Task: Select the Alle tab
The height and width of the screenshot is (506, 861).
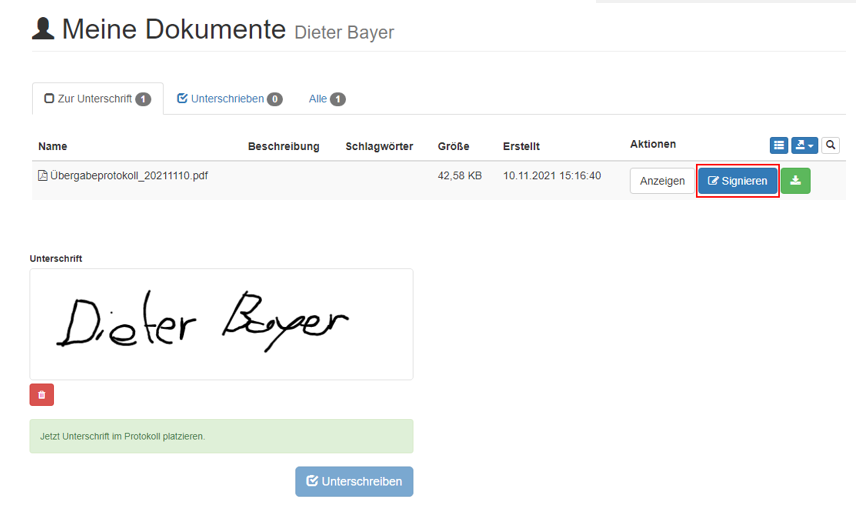Action: pyautogui.click(x=326, y=99)
